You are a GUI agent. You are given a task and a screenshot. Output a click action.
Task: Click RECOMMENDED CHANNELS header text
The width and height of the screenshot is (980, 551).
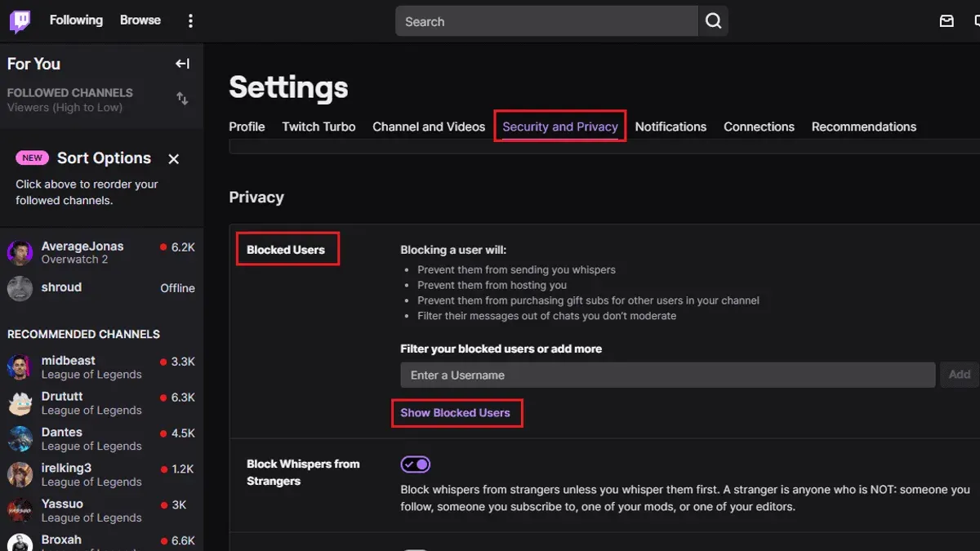click(83, 334)
